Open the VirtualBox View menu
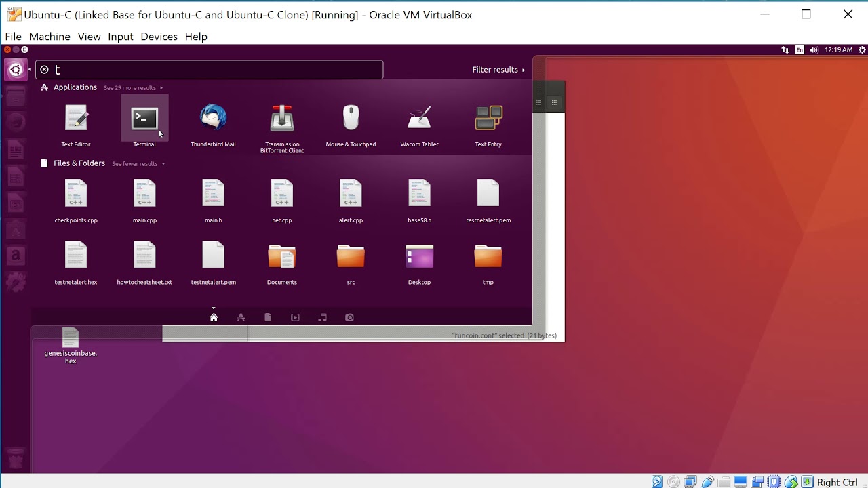The image size is (868, 488). [89, 37]
